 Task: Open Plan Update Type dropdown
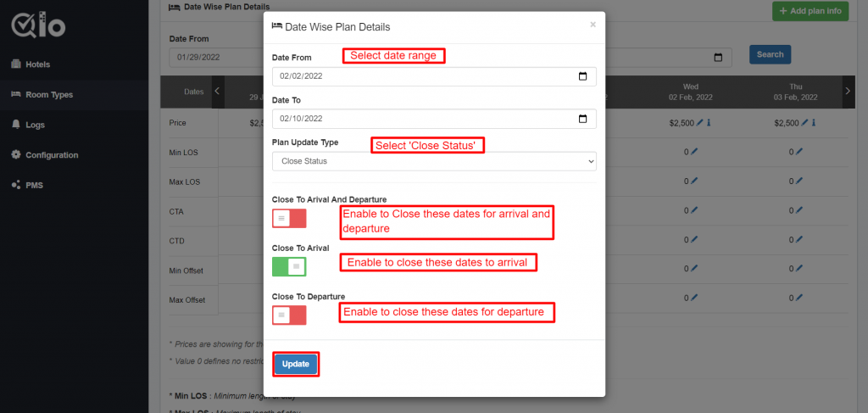point(434,161)
